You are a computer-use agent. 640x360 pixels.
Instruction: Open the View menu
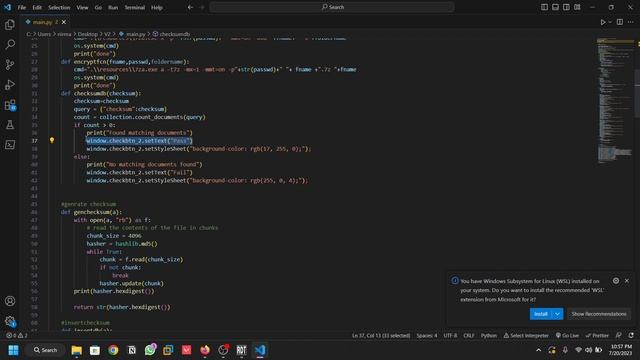82,7
